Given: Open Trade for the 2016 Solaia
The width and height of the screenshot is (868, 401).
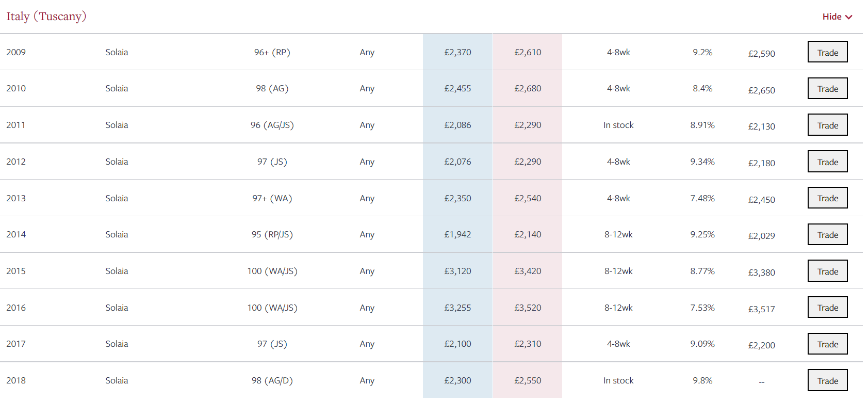Looking at the screenshot, I should point(827,307).
